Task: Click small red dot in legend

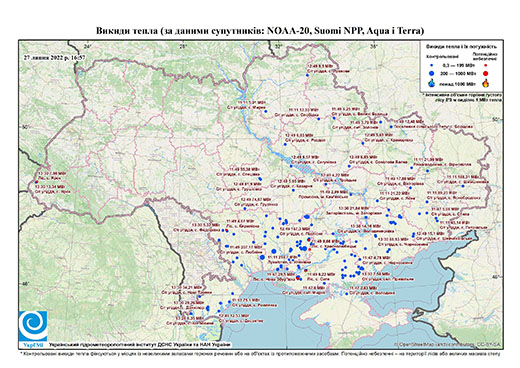Action: [486, 65]
